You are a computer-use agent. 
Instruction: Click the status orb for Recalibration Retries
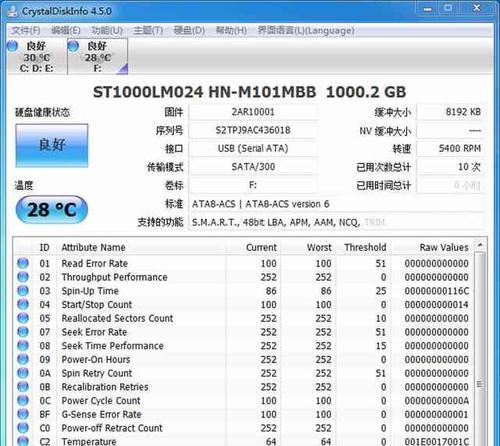[x=23, y=386]
